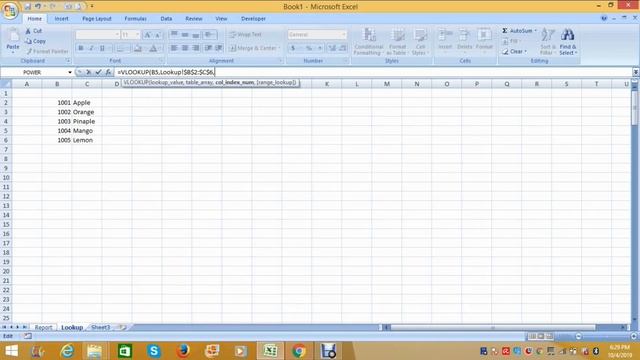The height and width of the screenshot is (360, 640).
Task: Click the Undo icon in Quick Access Toolbar
Action: click(x=38, y=7)
